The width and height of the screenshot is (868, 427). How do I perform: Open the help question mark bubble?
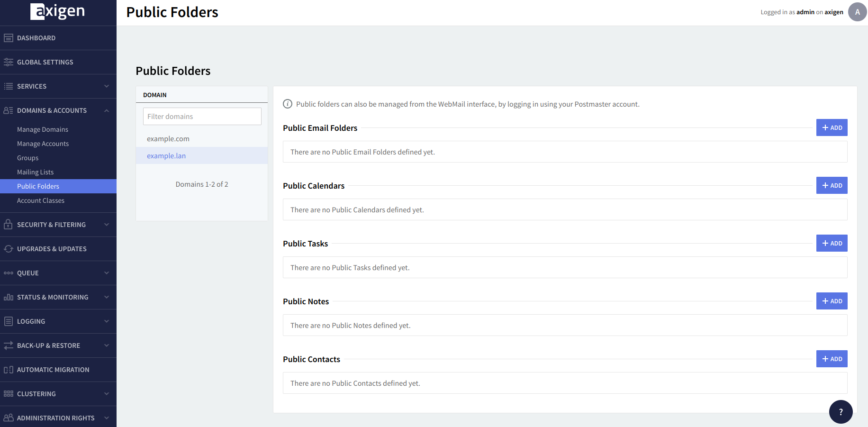[841, 412]
